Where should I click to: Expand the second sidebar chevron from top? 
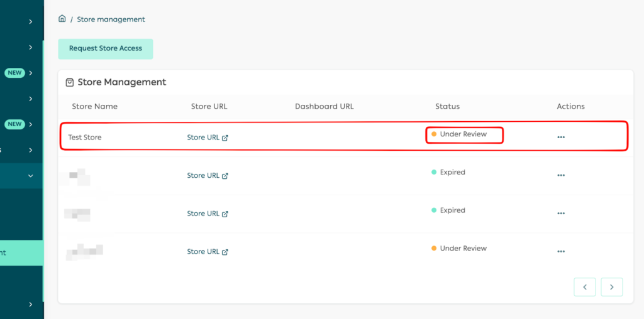click(31, 48)
